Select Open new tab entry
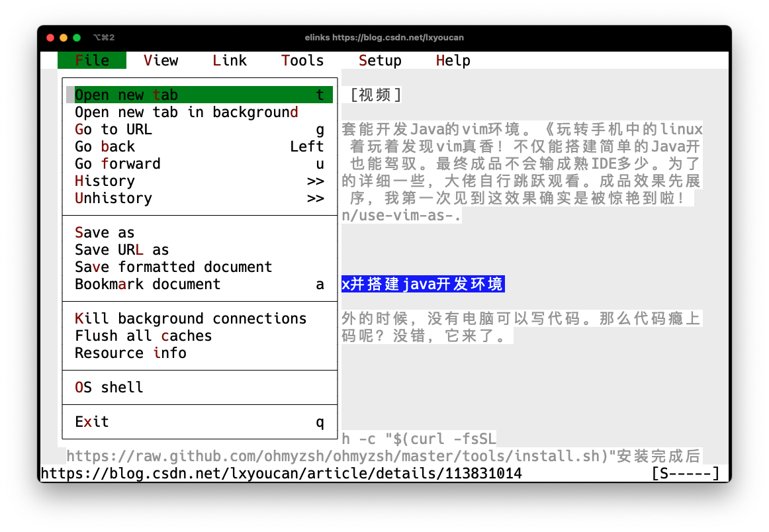 (200, 95)
